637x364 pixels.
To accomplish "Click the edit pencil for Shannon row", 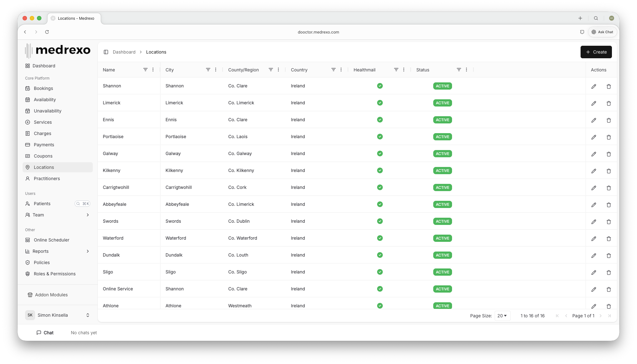I will [x=593, y=86].
